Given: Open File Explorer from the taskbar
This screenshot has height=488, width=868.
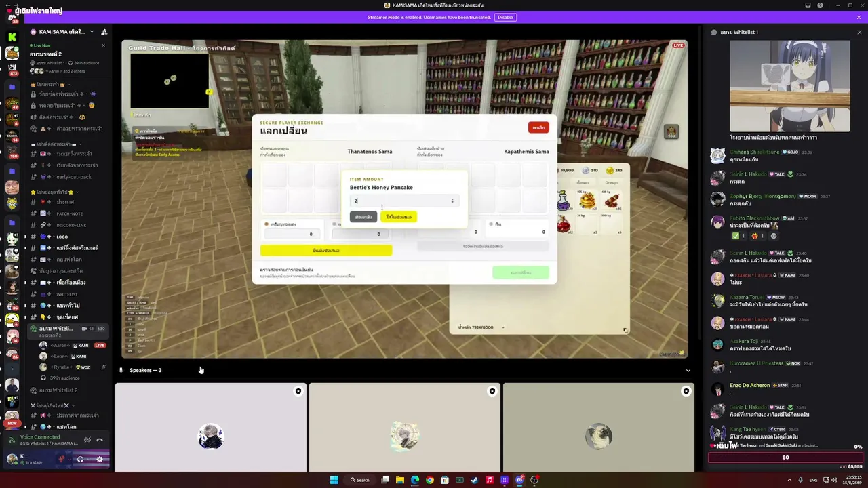Looking at the screenshot, I should (400, 480).
